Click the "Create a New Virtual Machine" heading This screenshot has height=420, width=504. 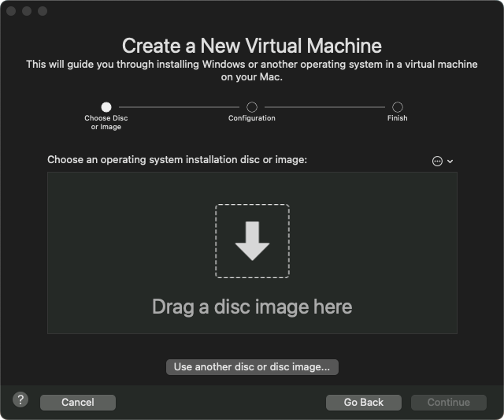252,45
